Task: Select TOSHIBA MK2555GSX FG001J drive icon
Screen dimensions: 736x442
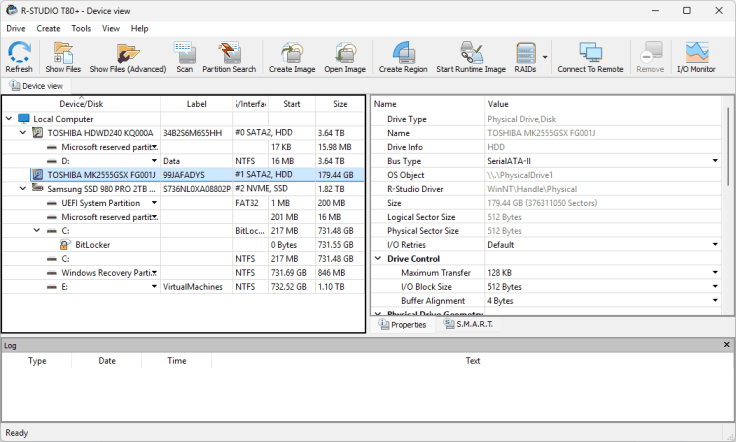Action: (x=38, y=175)
